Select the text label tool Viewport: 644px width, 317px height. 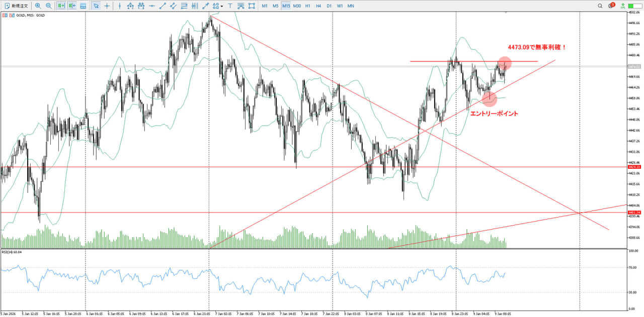[230, 6]
